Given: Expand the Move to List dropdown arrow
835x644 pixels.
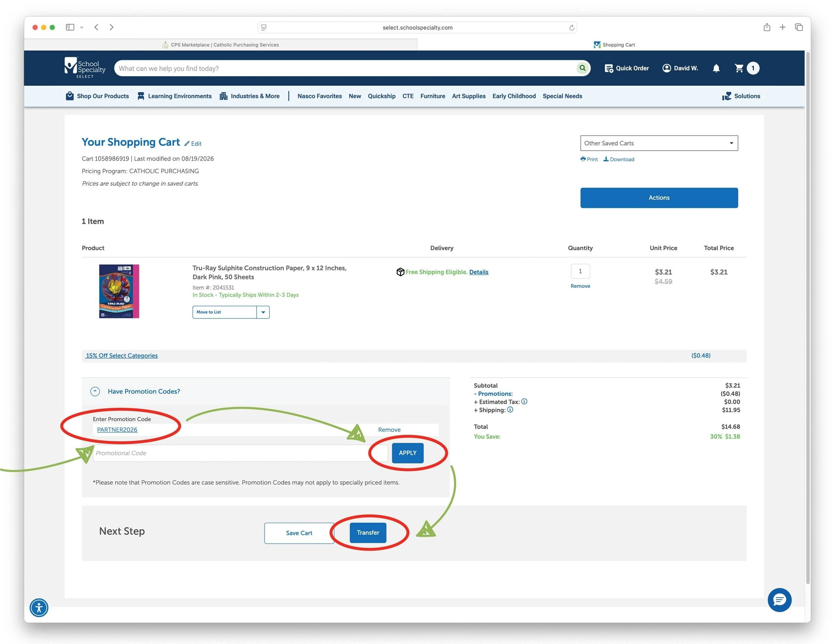Looking at the screenshot, I should pos(263,312).
